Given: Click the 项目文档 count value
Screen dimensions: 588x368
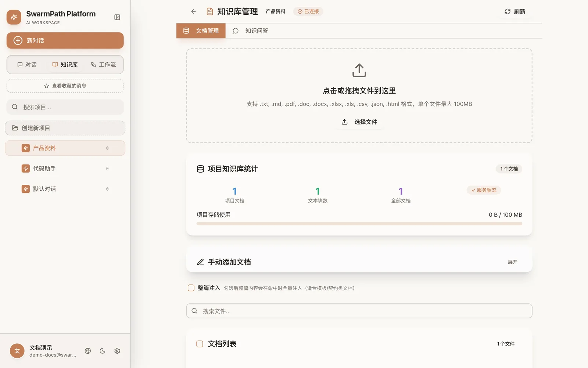Looking at the screenshot, I should (234, 191).
